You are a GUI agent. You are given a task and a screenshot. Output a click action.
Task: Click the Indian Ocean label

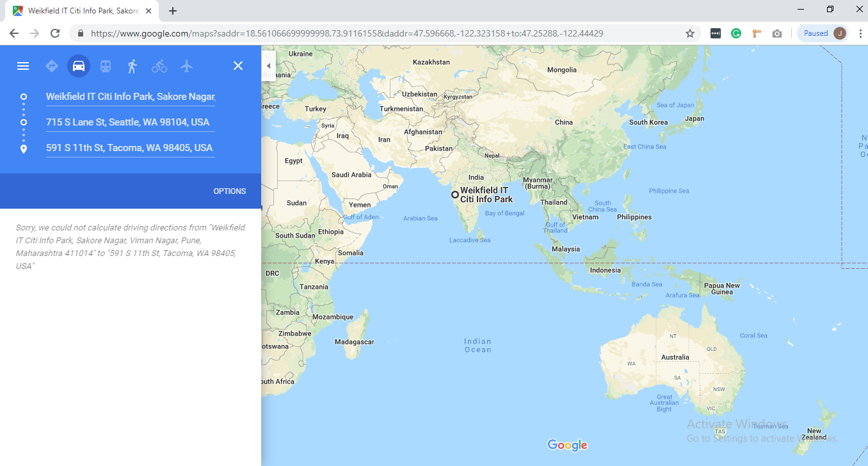pyautogui.click(x=478, y=346)
